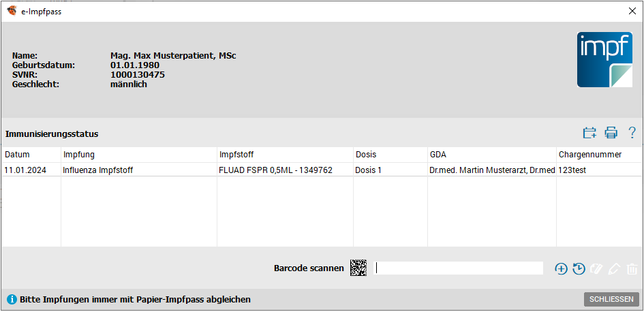Click the SCHLIESSEN button

(611, 299)
